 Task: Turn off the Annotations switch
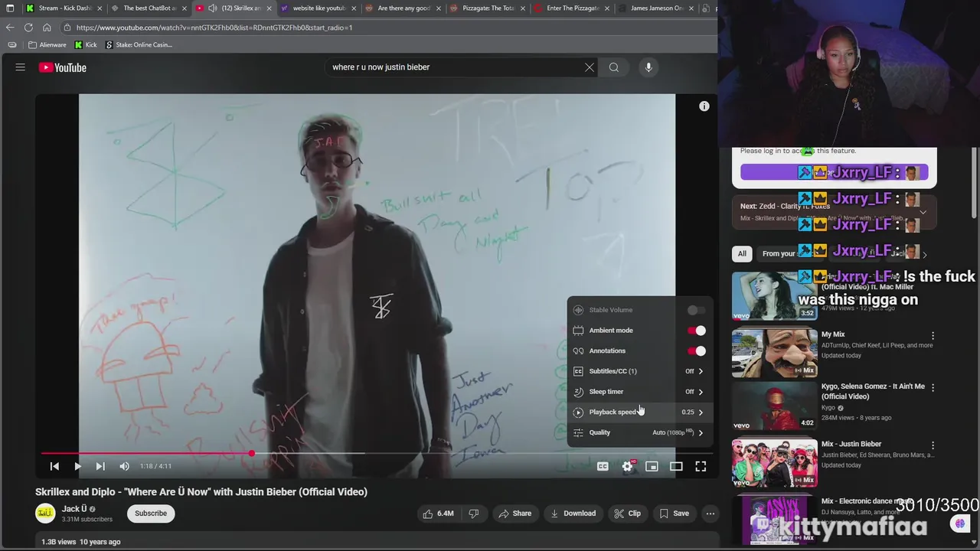(697, 350)
